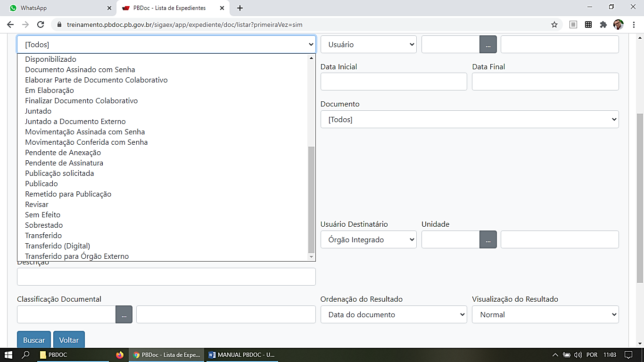Expand the Documento [Todos] dropdown
The width and height of the screenshot is (644, 362).
(x=469, y=119)
